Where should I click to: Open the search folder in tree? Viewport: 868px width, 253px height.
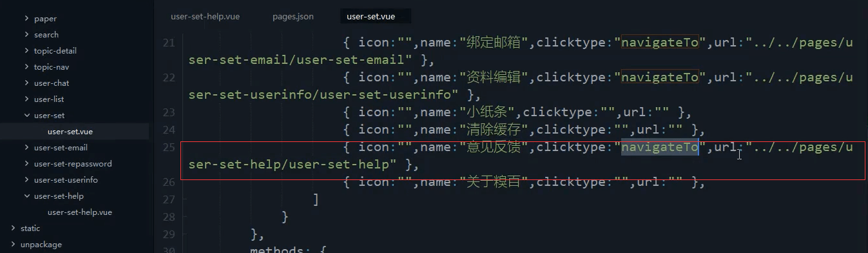pos(46,35)
